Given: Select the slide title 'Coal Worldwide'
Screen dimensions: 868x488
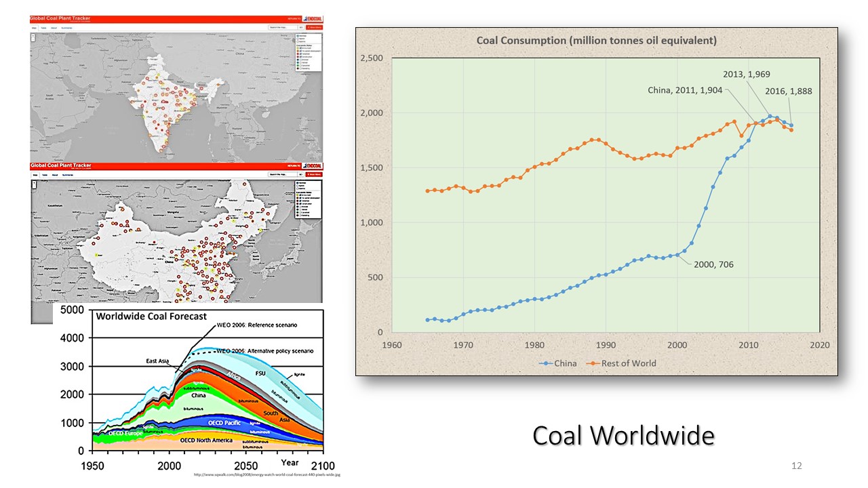Looking at the screenshot, I should 623,435.
